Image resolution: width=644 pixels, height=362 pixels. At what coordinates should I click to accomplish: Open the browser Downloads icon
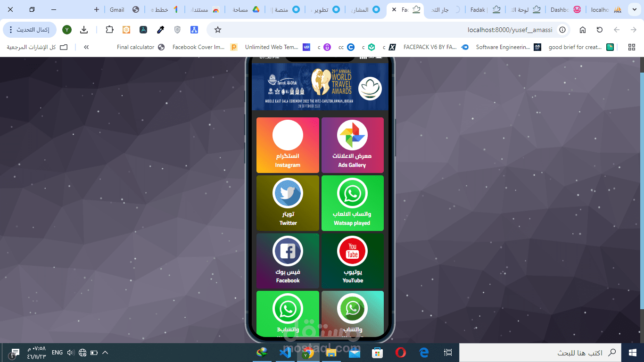tap(84, 30)
